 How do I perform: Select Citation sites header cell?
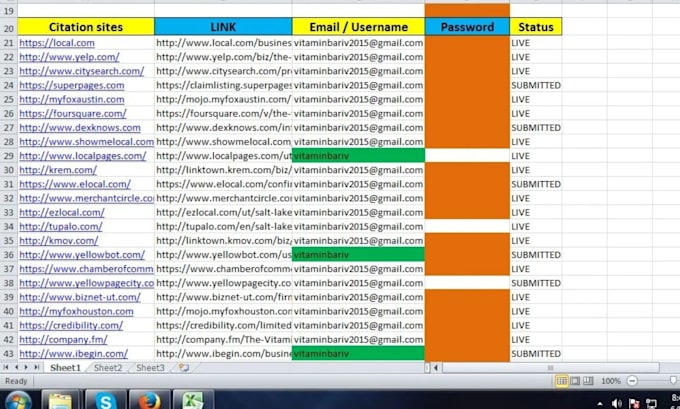coord(86,27)
